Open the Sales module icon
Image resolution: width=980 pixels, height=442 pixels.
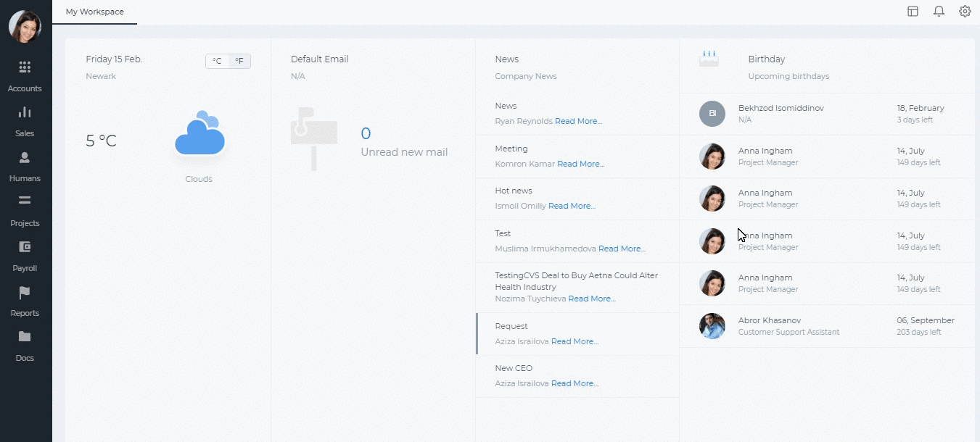pos(25,112)
